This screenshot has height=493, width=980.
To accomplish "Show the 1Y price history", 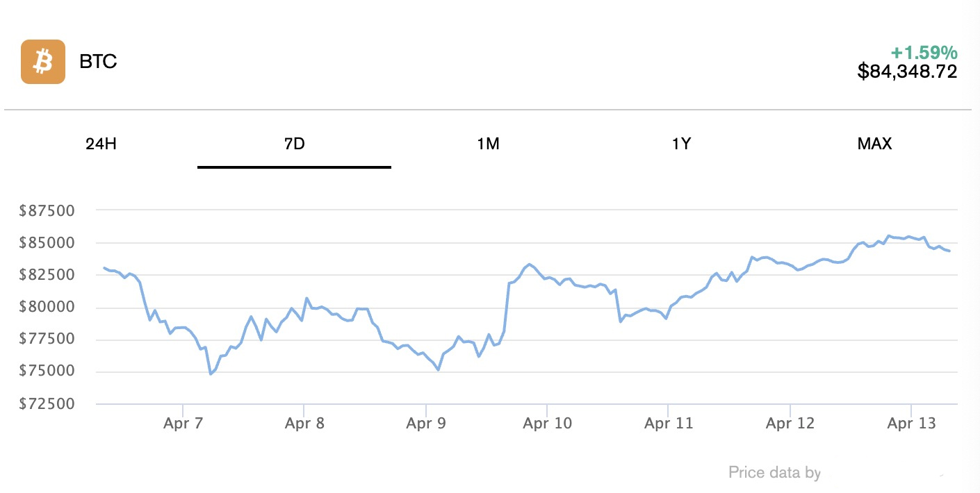I will 681,144.
